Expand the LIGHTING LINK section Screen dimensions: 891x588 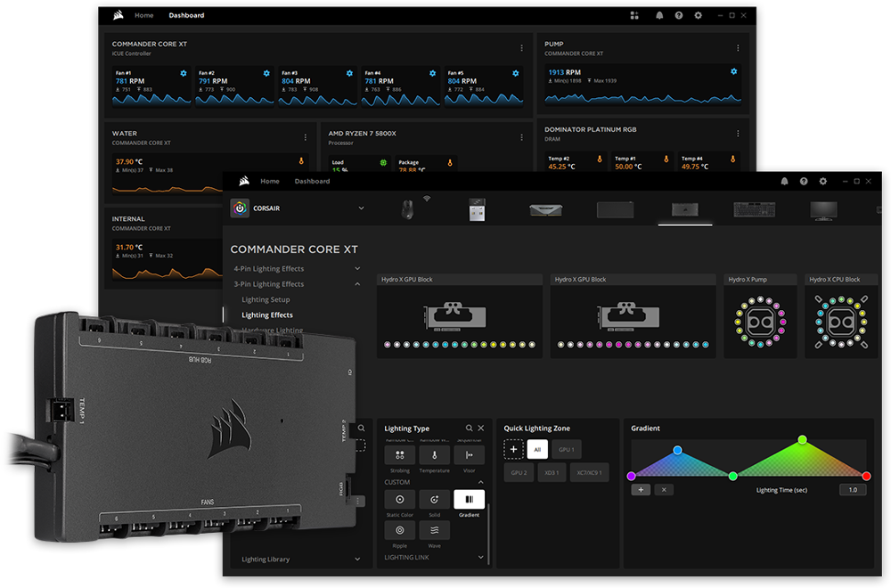click(x=480, y=557)
